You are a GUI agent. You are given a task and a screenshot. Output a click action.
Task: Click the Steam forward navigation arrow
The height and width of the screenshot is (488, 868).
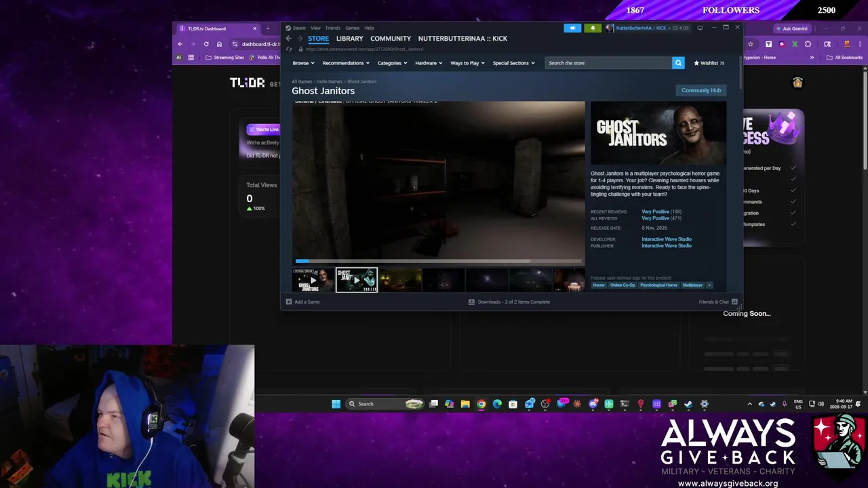[299, 39]
